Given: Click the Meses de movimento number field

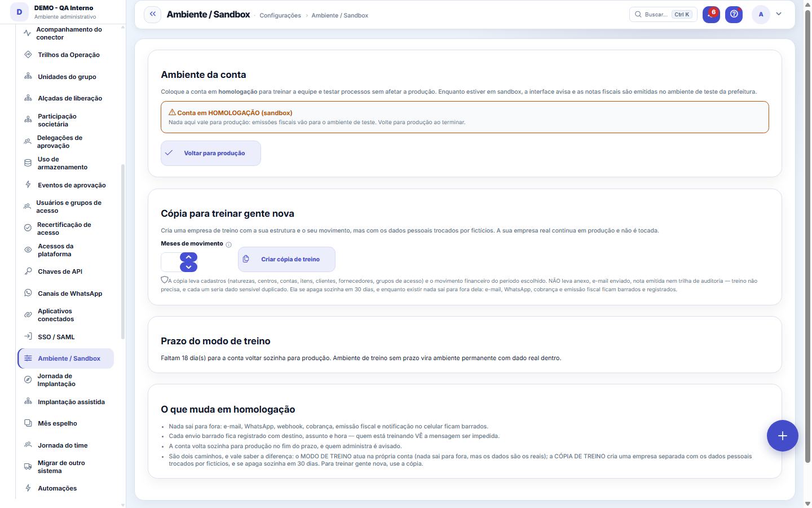Looking at the screenshot, I should [x=171, y=262].
